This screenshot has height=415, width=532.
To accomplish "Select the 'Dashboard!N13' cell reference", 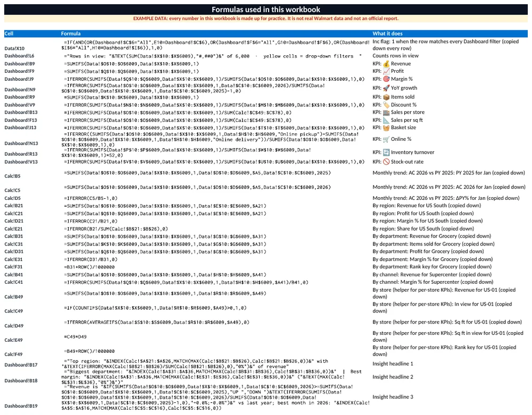I will [21, 143].
